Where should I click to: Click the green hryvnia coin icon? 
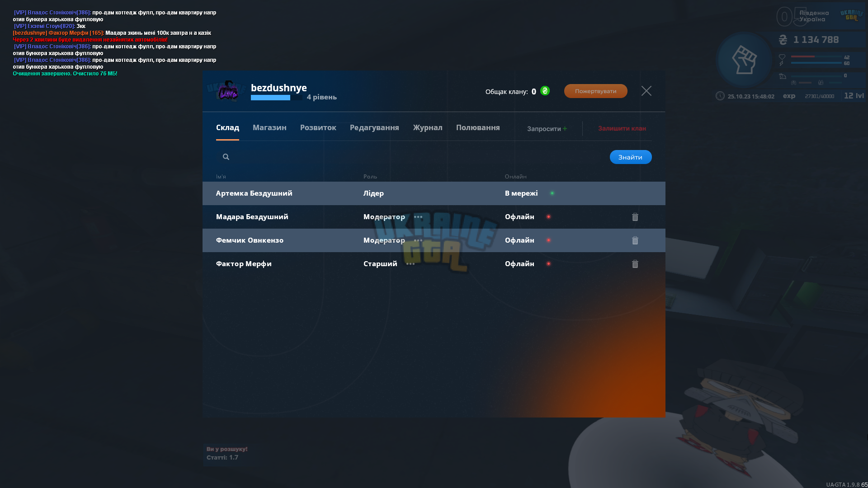click(545, 91)
